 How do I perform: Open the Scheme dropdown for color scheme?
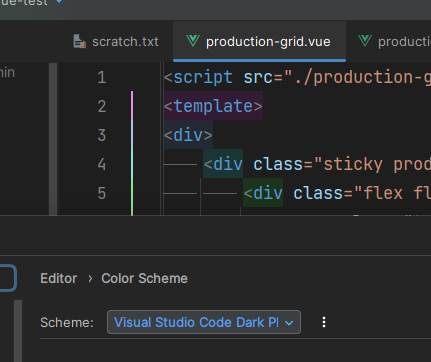tap(204, 322)
